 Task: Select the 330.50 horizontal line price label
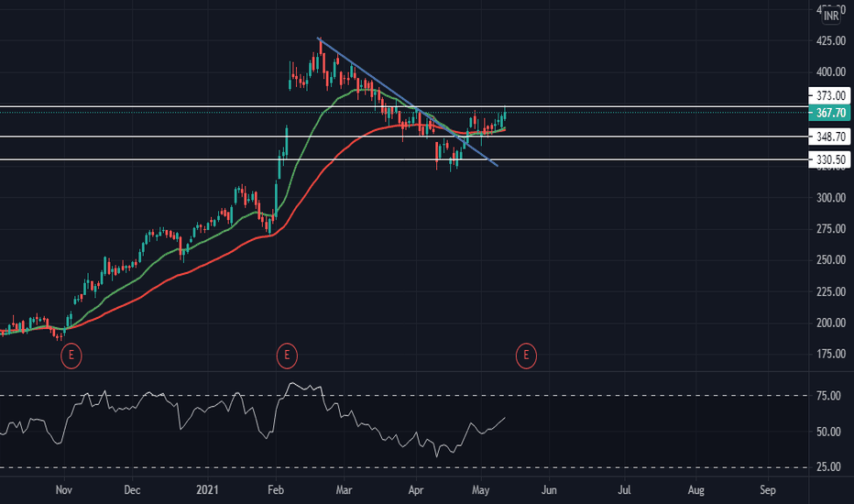(x=830, y=159)
